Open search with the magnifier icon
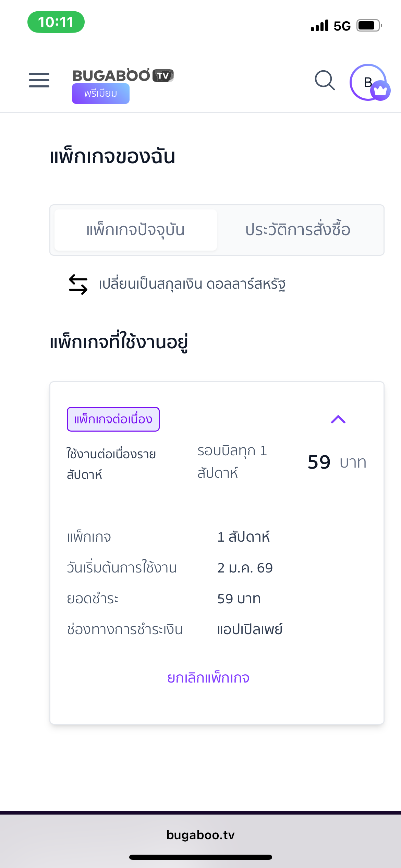Screen dimensions: 401x868 (x=325, y=81)
